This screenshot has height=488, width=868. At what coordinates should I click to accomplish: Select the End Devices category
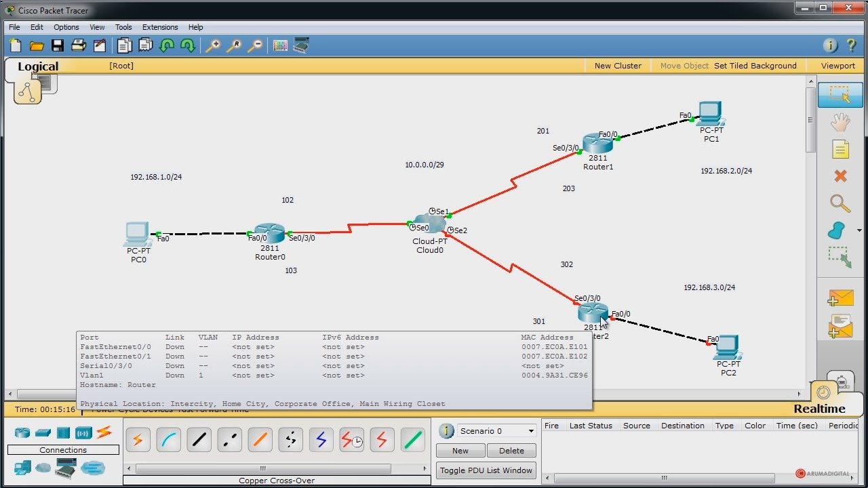click(x=22, y=467)
